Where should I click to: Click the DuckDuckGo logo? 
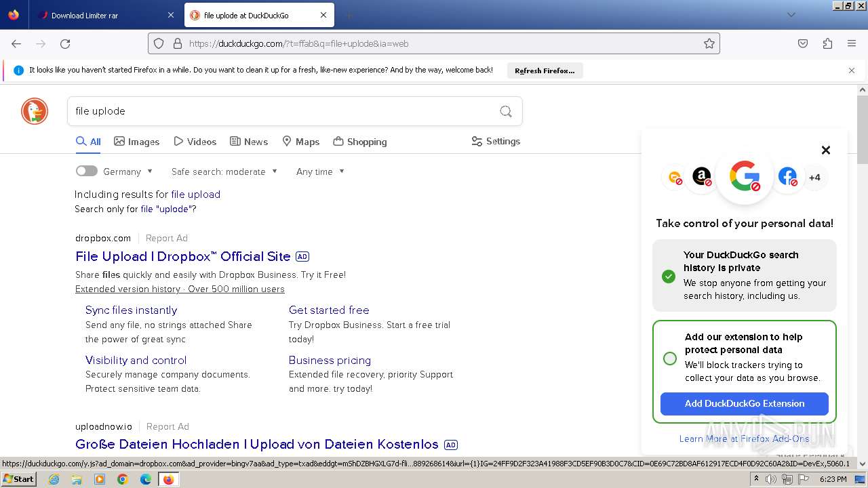35,111
